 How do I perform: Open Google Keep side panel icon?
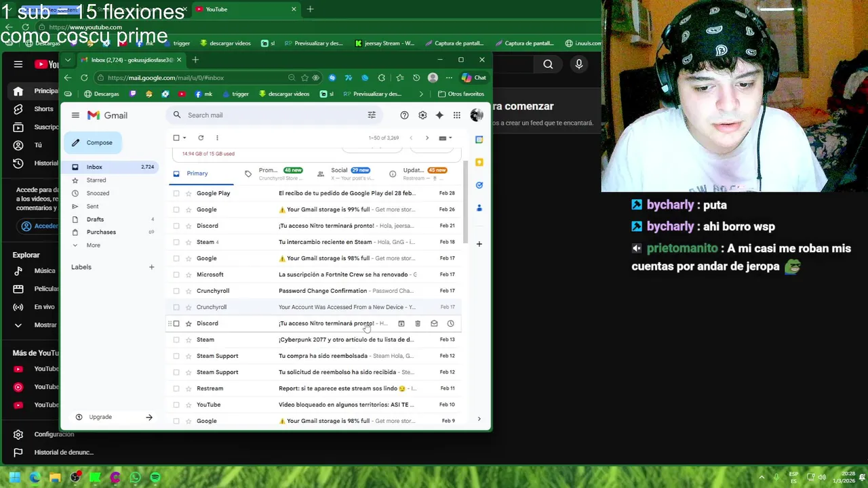click(x=479, y=163)
